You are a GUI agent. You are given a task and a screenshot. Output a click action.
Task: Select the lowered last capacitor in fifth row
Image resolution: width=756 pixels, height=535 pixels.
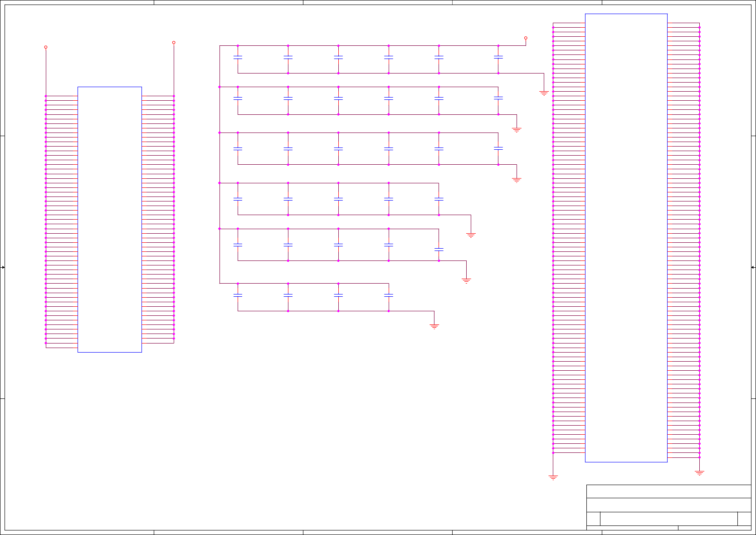pyautogui.click(x=439, y=250)
